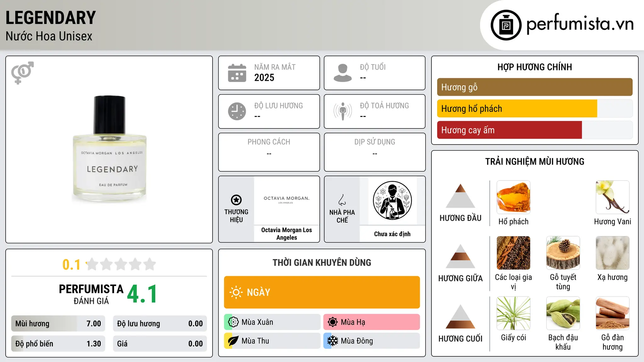The width and height of the screenshot is (644, 362).
Task: Click the unisex gender symbol icon
Action: pyautogui.click(x=22, y=73)
